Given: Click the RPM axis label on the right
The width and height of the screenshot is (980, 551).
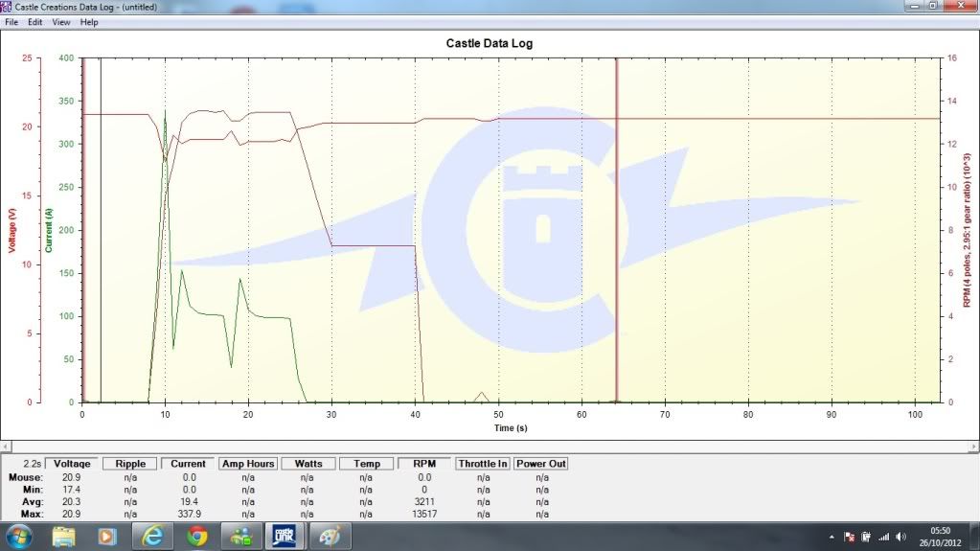Looking at the screenshot, I should click(967, 230).
